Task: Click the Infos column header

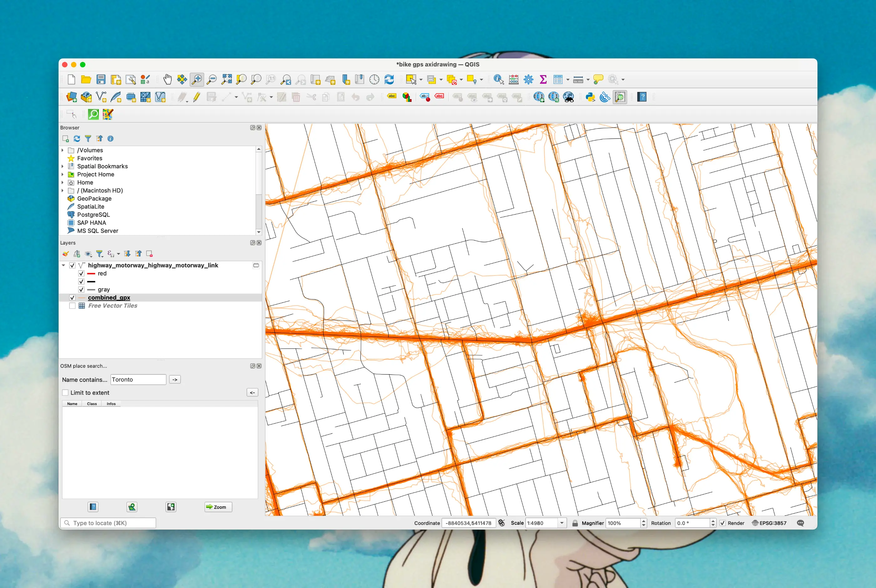Action: tap(111, 404)
